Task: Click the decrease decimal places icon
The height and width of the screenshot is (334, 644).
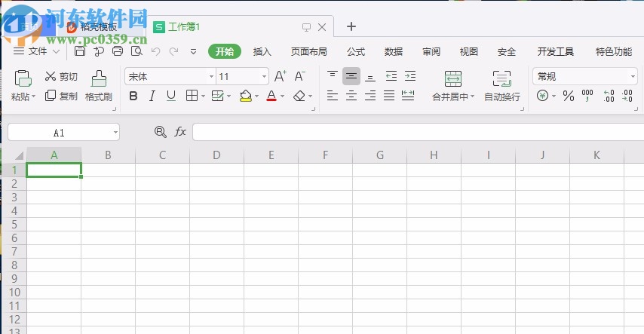Action: pyautogui.click(x=627, y=96)
